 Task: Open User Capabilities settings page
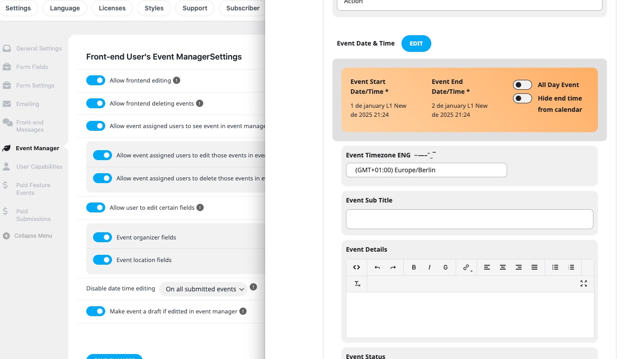coord(39,166)
